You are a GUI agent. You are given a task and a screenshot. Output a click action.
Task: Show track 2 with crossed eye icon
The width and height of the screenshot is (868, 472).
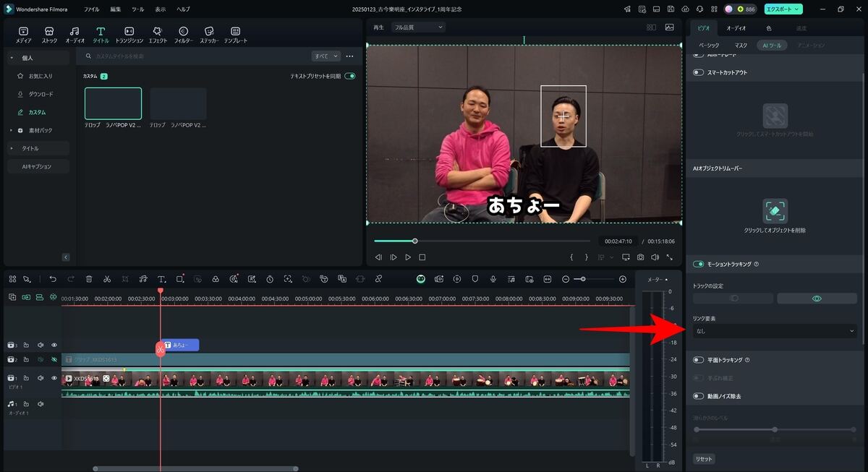tap(54, 359)
